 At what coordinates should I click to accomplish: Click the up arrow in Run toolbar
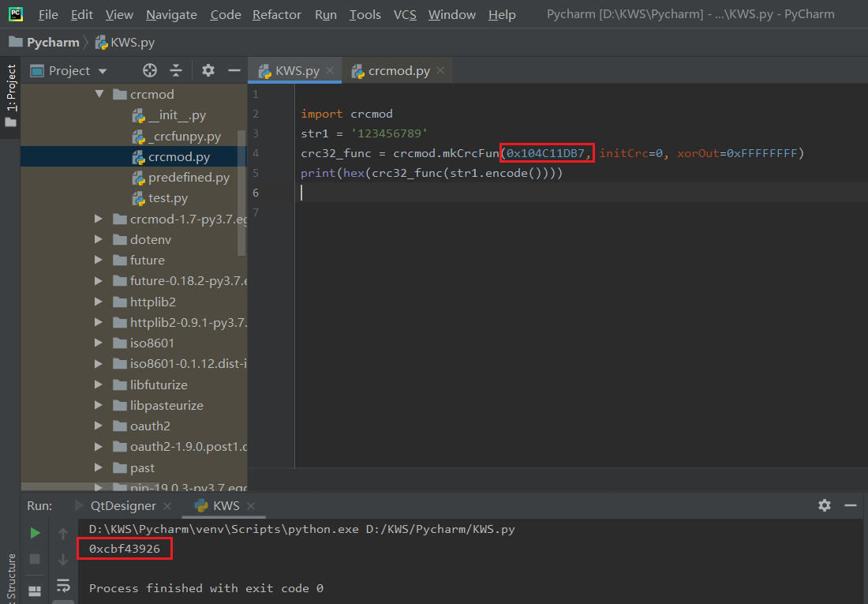pyautogui.click(x=63, y=533)
